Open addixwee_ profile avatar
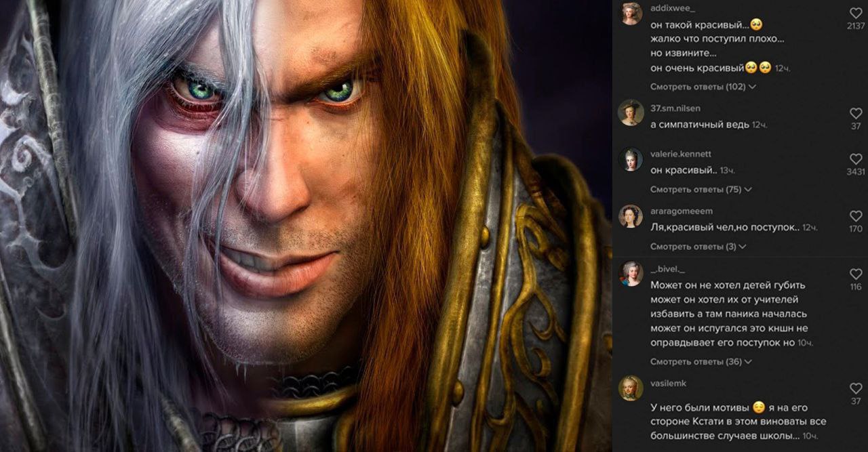 click(631, 14)
